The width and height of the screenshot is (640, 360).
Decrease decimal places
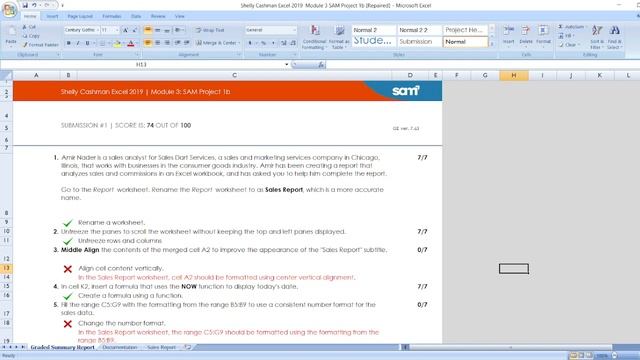coord(293,43)
